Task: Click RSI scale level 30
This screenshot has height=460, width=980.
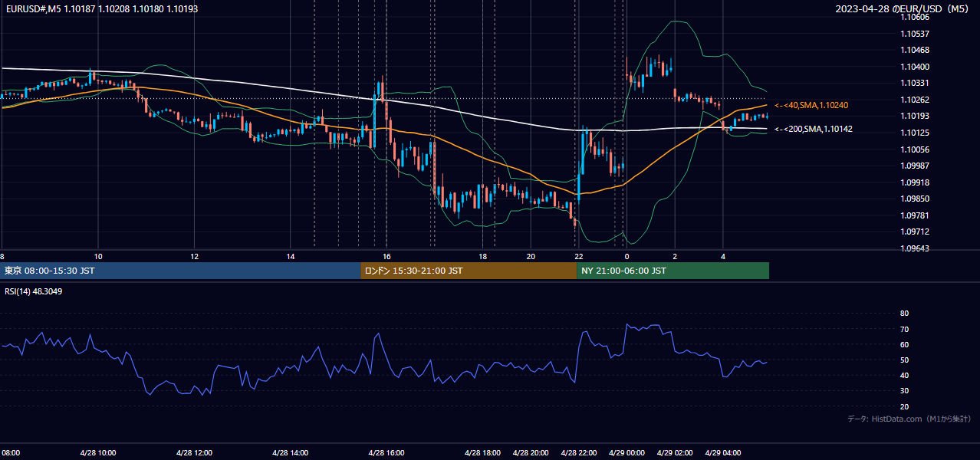Action: click(904, 391)
